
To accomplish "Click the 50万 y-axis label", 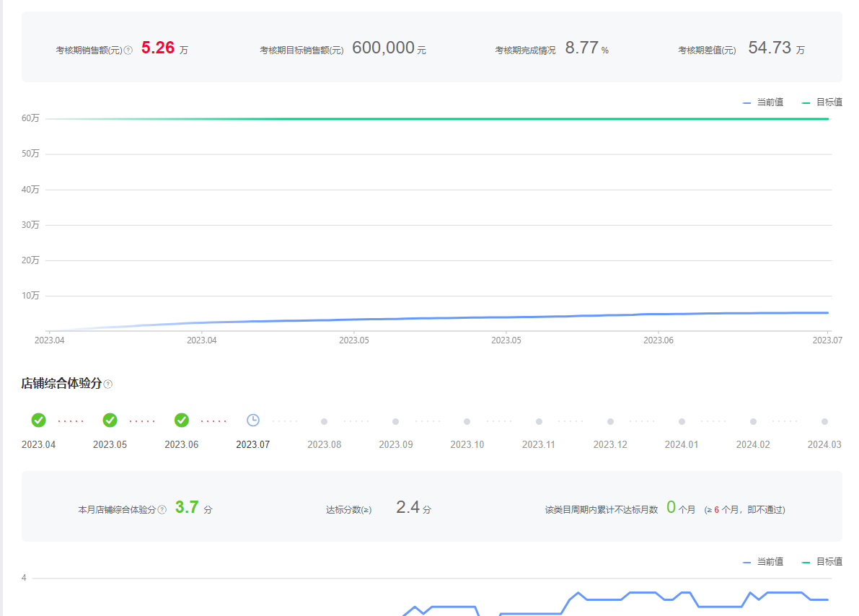I will tap(31, 154).
